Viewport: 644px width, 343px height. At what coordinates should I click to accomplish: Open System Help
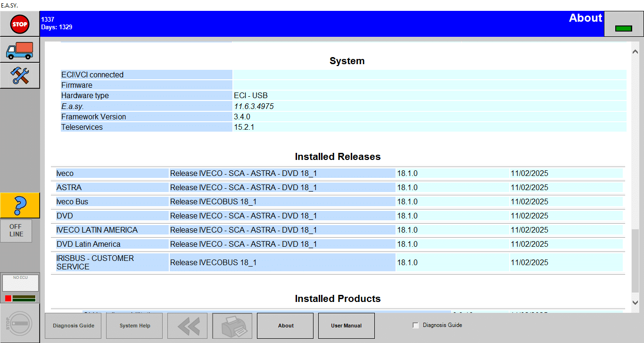[x=134, y=326]
